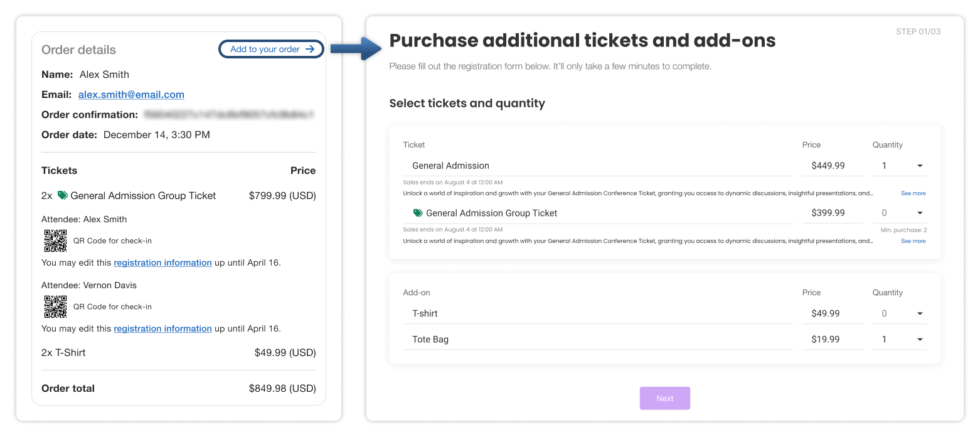Open Vernon Davis's registration information link
980x437 pixels.
(x=162, y=328)
